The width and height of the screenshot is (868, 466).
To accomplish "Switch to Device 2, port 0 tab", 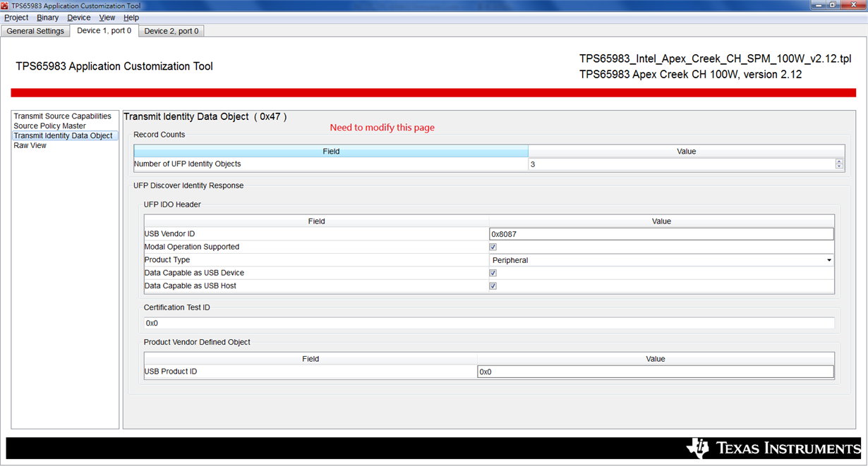I will tap(171, 31).
